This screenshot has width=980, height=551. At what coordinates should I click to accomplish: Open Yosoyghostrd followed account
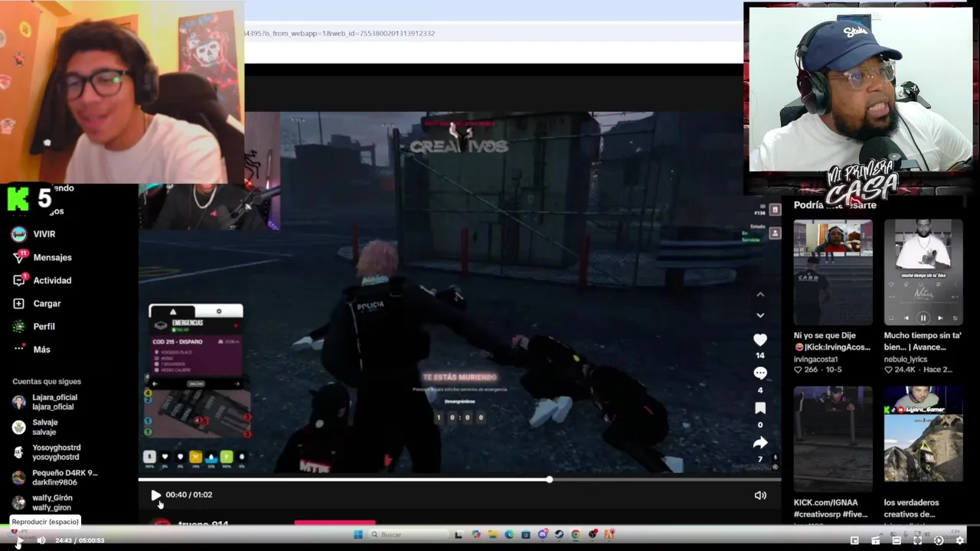[x=47, y=452]
